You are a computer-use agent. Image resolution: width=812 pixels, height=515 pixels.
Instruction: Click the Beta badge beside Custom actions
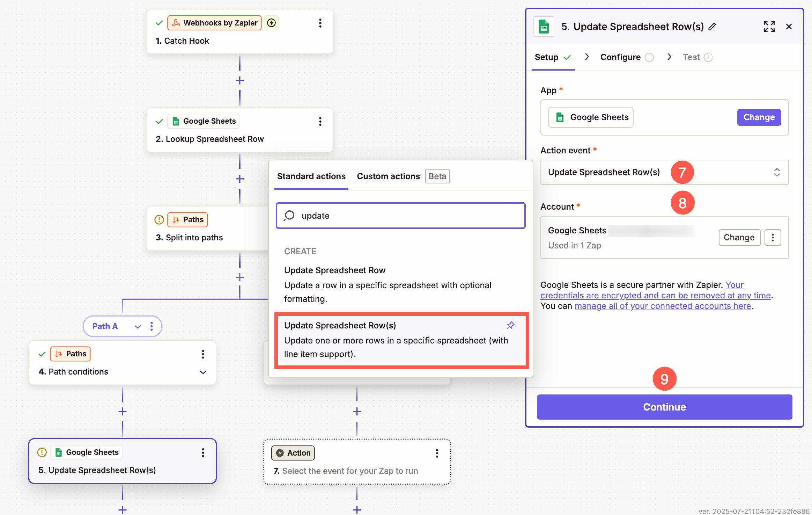[x=437, y=176]
